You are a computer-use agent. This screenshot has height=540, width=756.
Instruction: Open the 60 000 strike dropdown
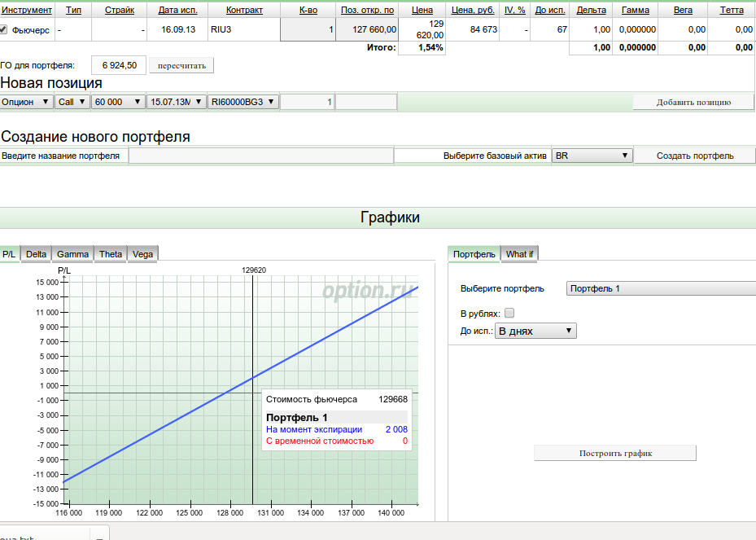pos(118,102)
